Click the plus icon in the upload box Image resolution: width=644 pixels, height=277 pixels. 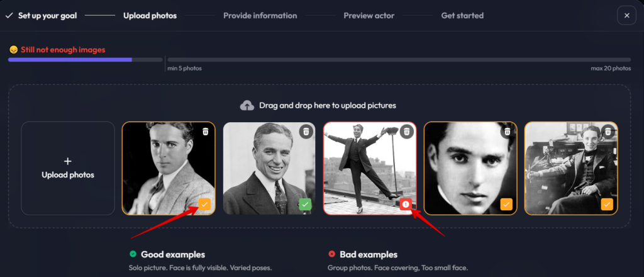[x=68, y=161]
